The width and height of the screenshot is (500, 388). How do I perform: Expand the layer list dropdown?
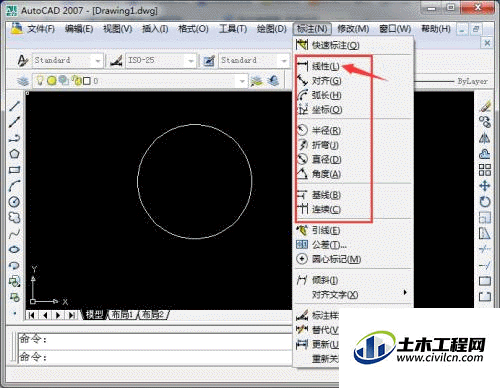point(242,81)
